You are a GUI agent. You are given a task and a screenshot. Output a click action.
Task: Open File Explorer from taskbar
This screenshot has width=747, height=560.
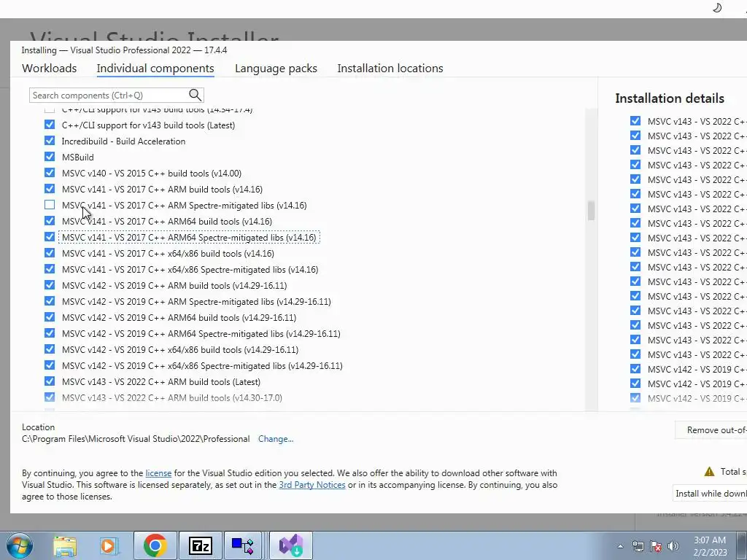[65, 545]
